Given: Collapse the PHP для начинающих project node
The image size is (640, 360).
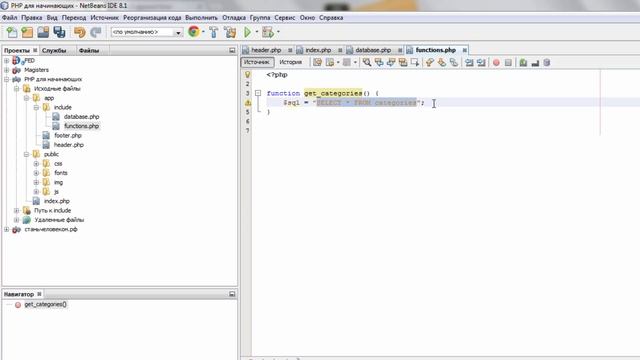Looking at the screenshot, I should pyautogui.click(x=7, y=80).
